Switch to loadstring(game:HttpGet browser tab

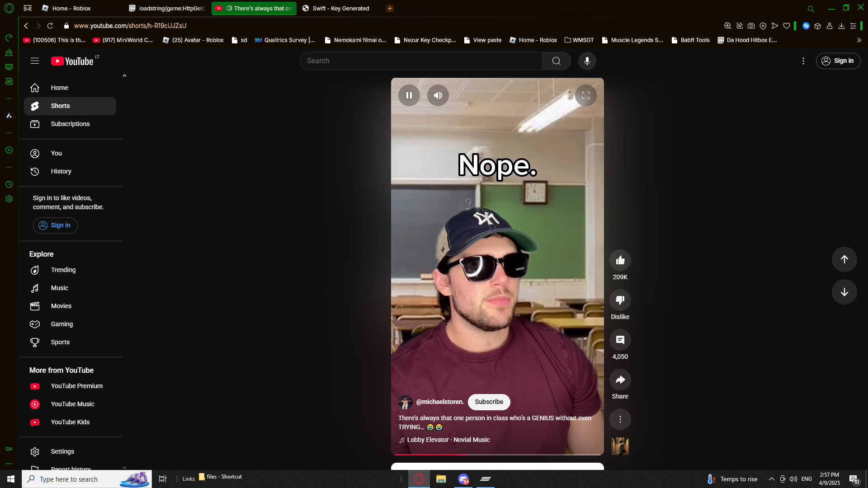pyautogui.click(x=166, y=8)
